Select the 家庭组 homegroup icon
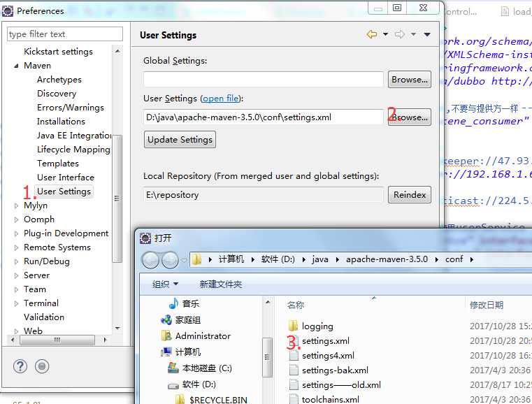The image size is (532, 404). click(x=166, y=319)
